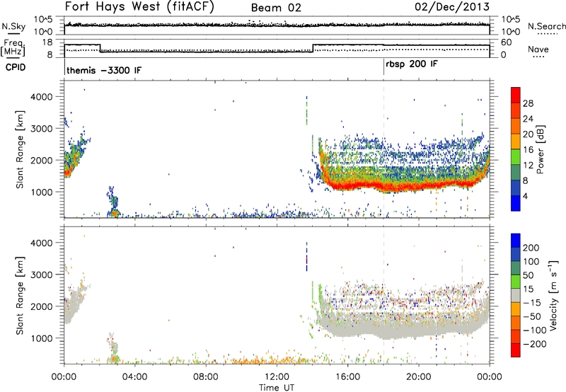The height and width of the screenshot is (392, 566).
Task: Click the "-50" tick on Velocity scale
Action: 532,316
